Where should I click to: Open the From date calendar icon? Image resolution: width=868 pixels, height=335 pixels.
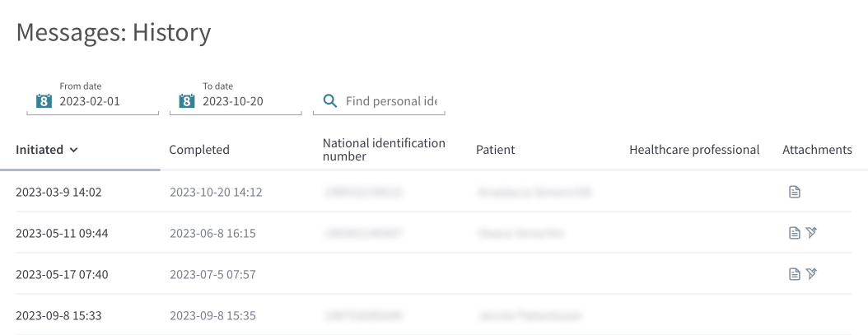44,100
